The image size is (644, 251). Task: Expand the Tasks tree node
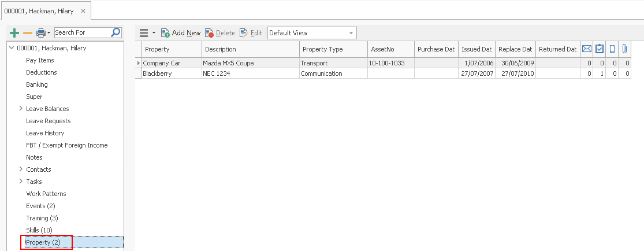pyautogui.click(x=21, y=182)
